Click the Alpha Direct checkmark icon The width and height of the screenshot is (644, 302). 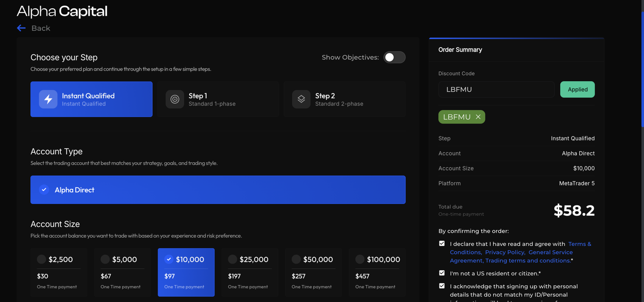(x=44, y=190)
